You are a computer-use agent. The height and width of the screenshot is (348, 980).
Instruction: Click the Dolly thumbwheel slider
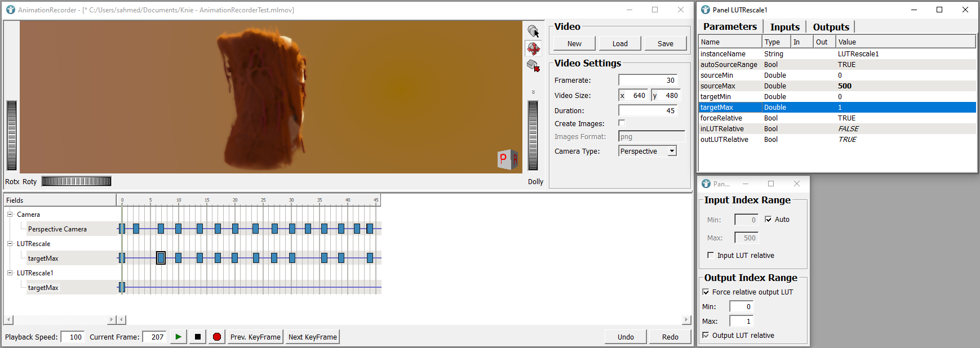[533, 135]
